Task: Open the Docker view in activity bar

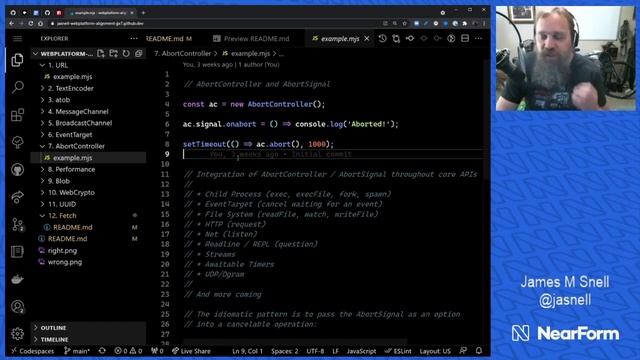Action: coord(17,279)
